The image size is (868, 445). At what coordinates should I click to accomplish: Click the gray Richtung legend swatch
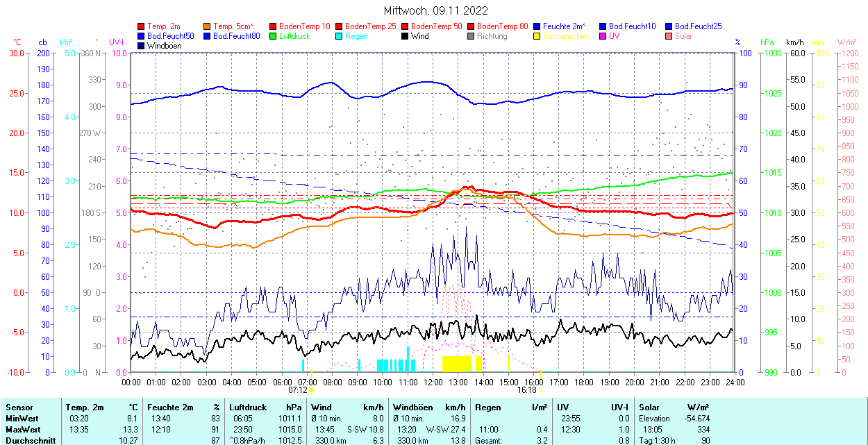471,36
